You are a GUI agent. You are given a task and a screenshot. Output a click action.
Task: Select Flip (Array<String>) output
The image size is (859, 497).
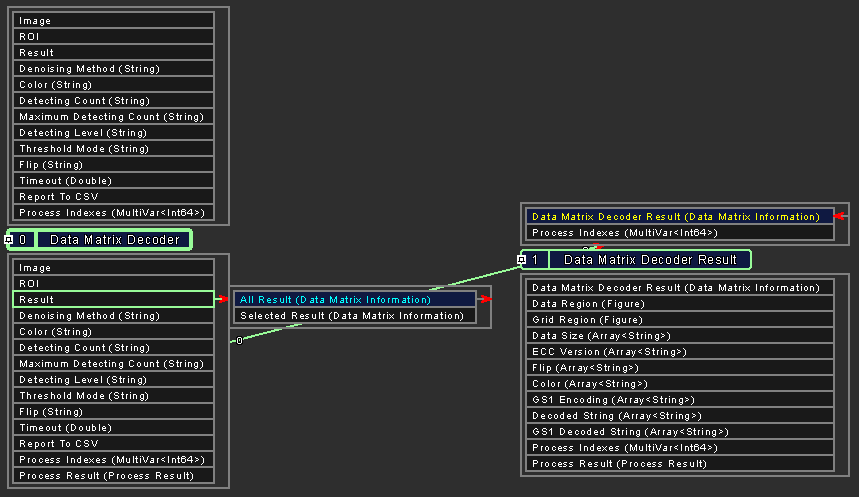(x=680, y=368)
